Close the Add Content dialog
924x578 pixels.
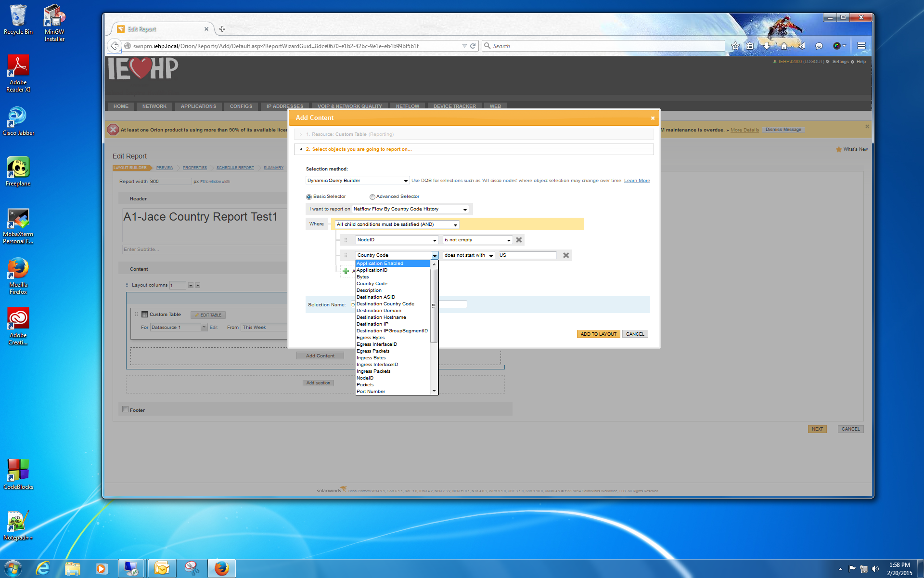[x=653, y=118]
